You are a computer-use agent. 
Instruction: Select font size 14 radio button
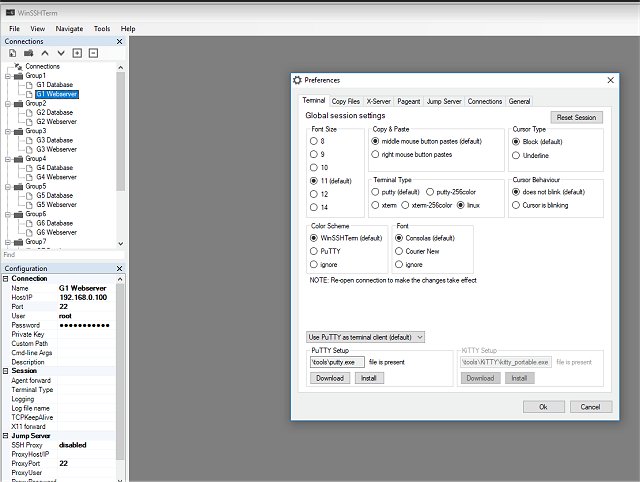tap(313, 207)
